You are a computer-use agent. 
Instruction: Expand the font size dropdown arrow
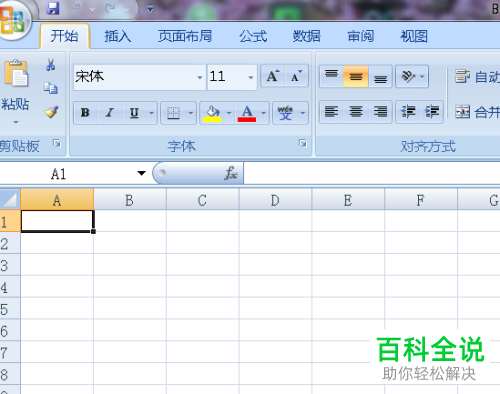251,77
